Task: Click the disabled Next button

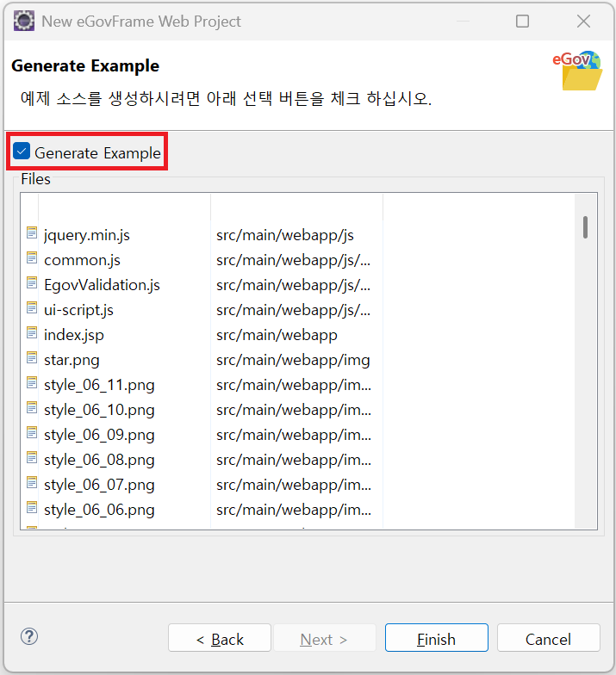Action: (x=324, y=638)
